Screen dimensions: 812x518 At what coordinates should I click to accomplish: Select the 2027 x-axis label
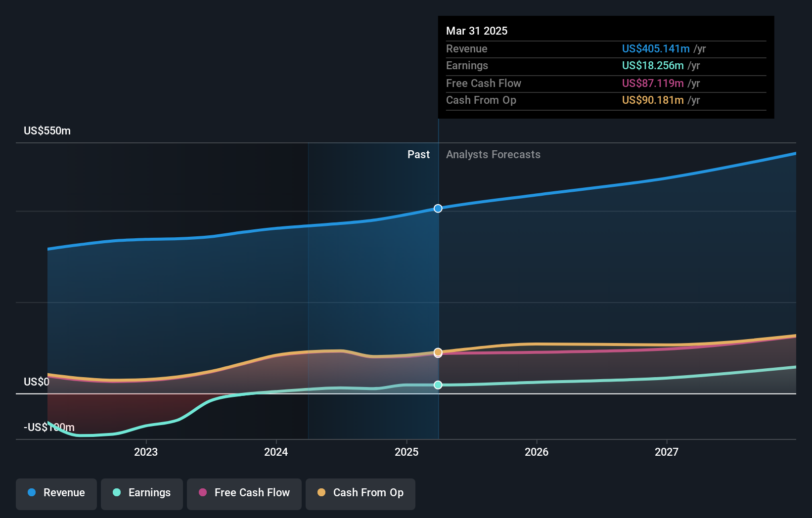[667, 452]
